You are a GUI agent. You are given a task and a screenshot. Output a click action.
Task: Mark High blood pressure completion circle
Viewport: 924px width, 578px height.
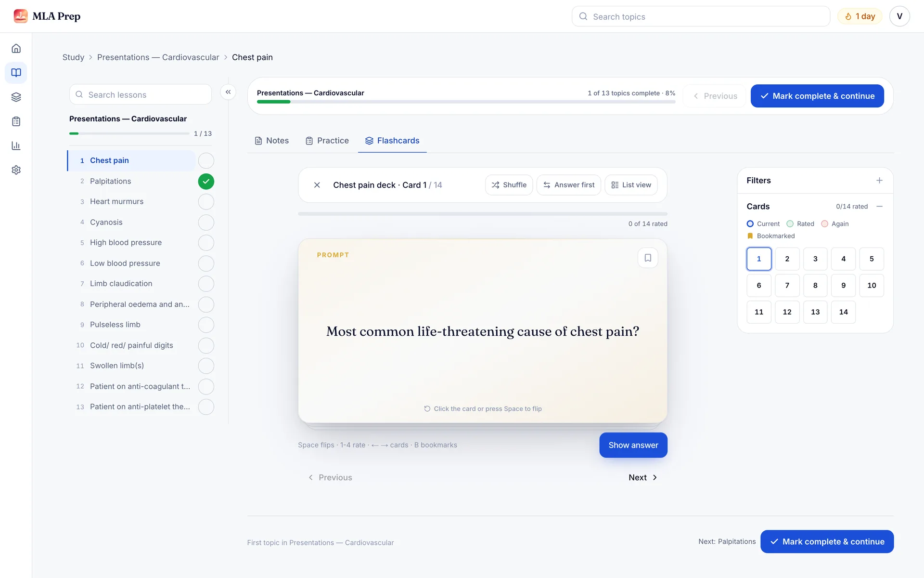click(206, 243)
